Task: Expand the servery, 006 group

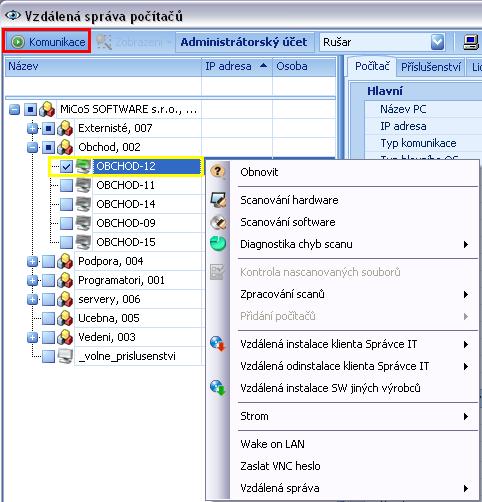Action: point(32,299)
